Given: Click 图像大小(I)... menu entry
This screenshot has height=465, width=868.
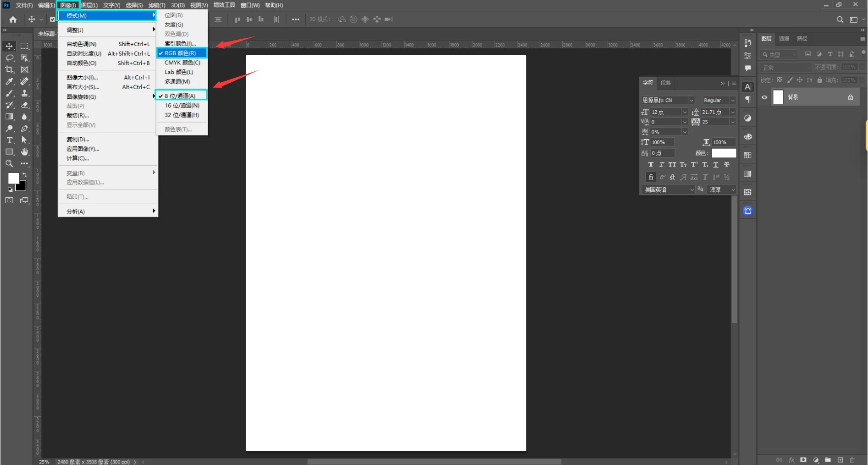Looking at the screenshot, I should (108, 78).
